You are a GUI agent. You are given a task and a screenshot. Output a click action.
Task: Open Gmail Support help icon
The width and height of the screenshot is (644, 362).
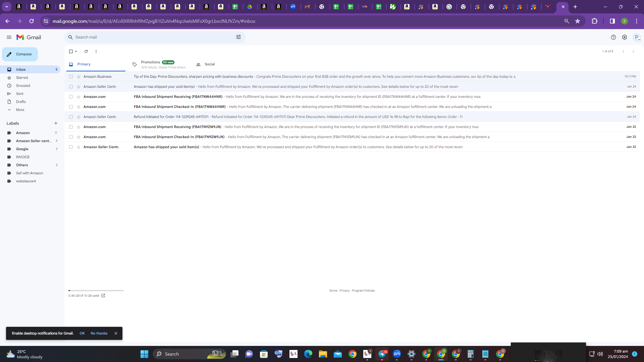(613, 37)
